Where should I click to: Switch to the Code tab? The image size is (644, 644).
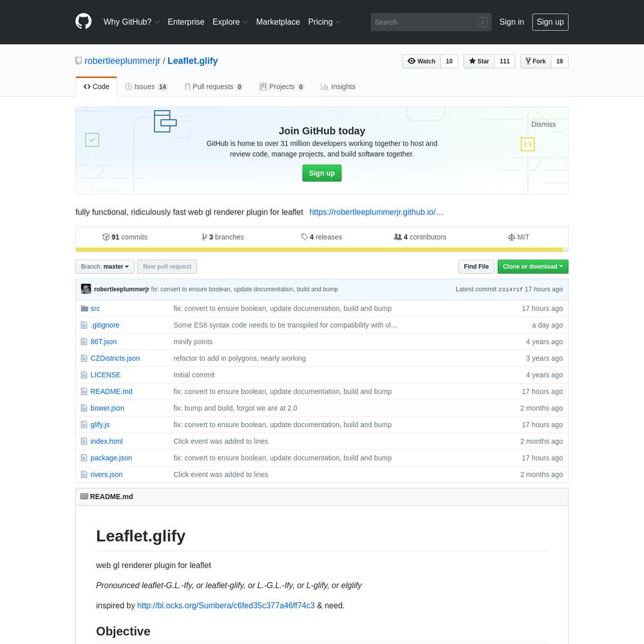(x=96, y=87)
